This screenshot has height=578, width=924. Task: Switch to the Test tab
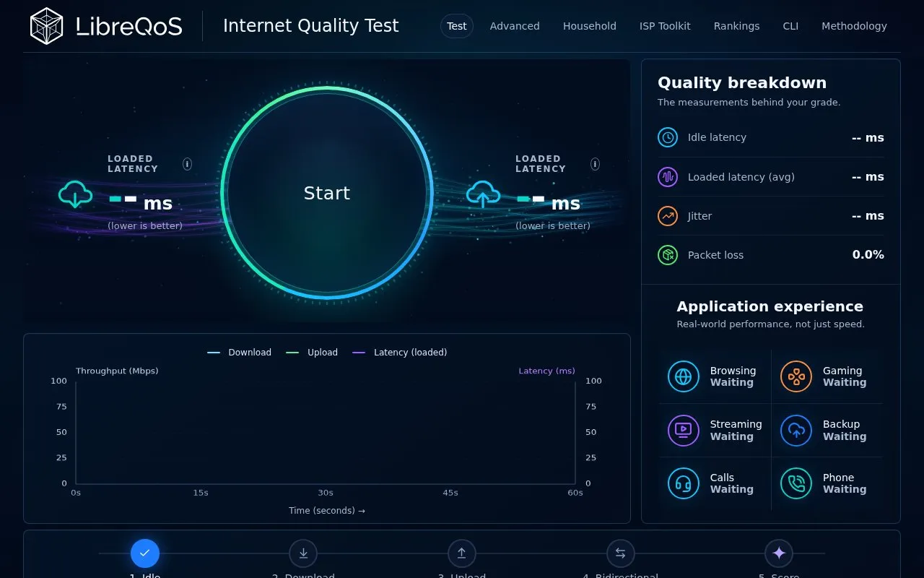pyautogui.click(x=457, y=26)
